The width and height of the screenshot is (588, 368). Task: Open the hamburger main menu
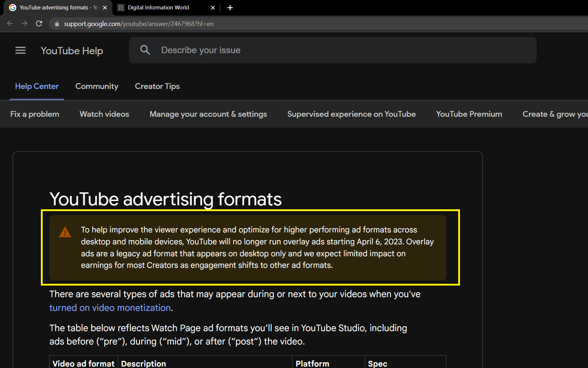[21, 50]
